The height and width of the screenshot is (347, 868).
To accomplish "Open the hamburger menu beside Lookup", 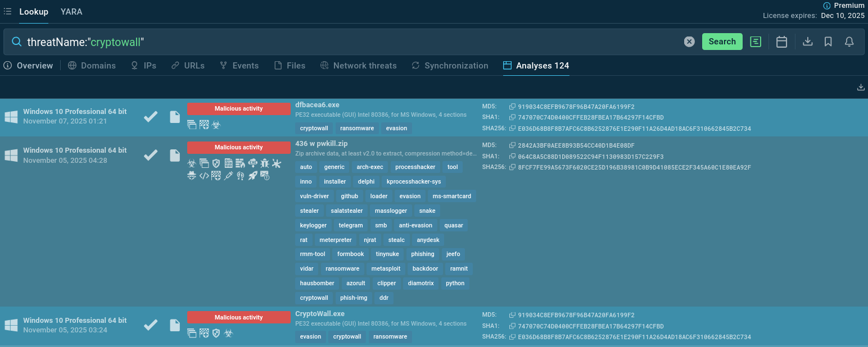I will 8,11.
